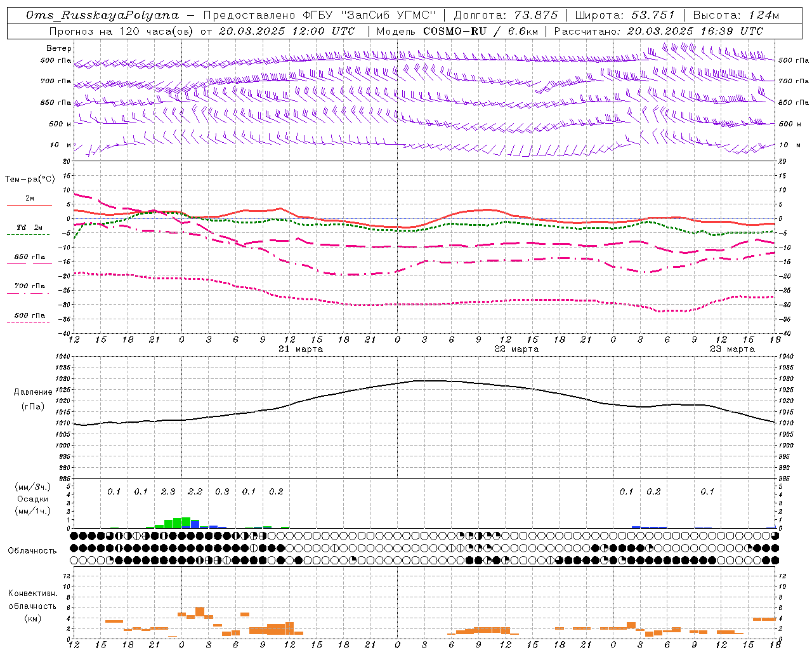Viewport: 812px width, 650px height.
Task: Select the Модель COSMO-RU / 6.6км text
Action: tap(457, 30)
